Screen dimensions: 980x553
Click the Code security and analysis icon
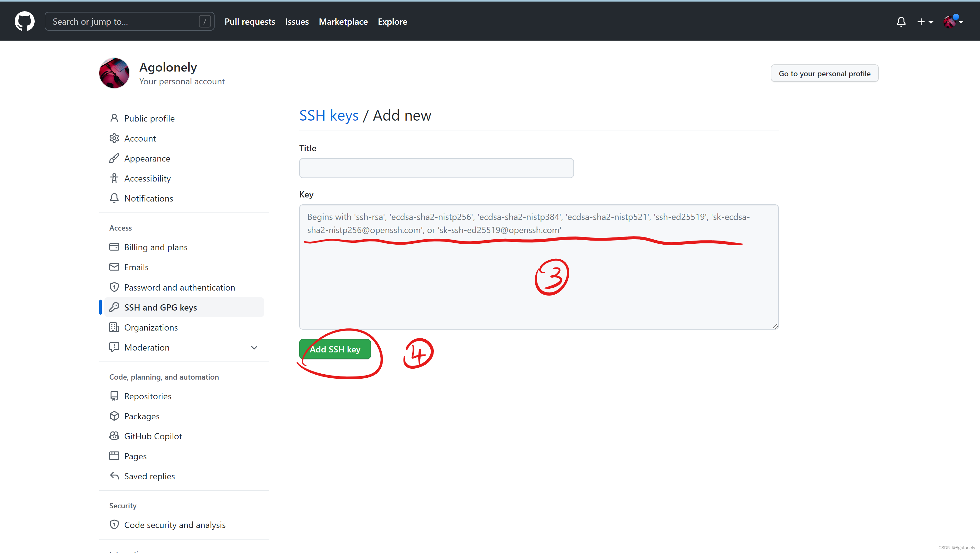click(114, 525)
